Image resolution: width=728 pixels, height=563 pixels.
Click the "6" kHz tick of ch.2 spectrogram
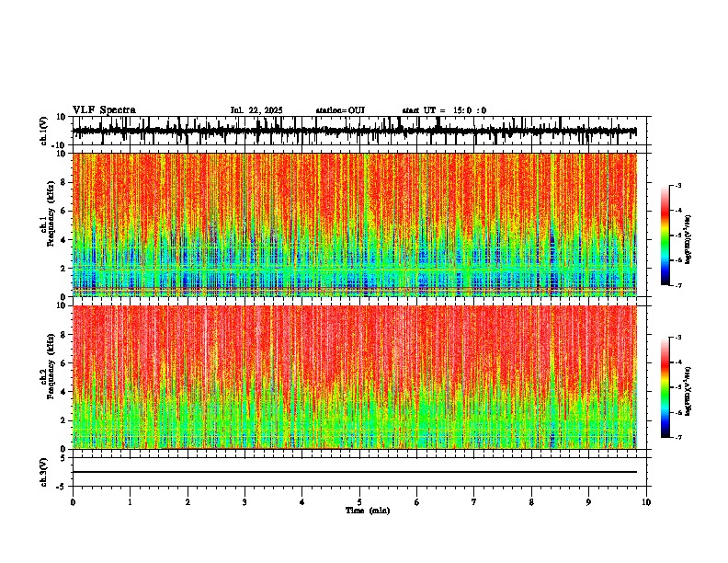tap(63, 363)
